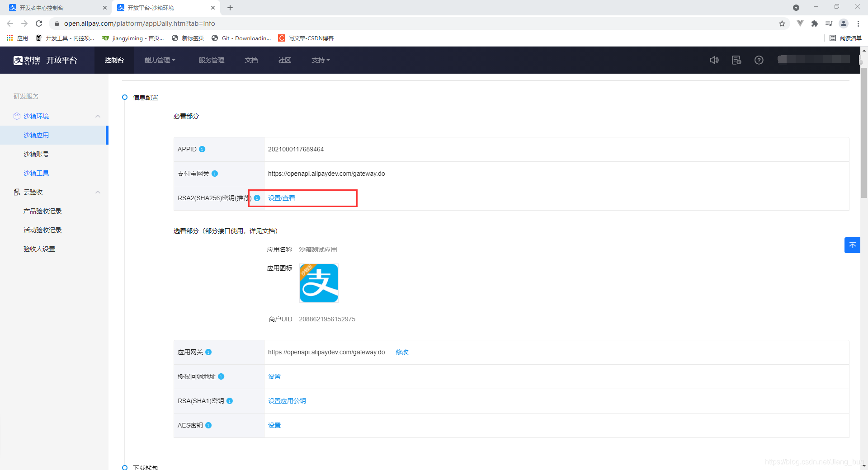Click the APPID info icon
The image size is (868, 470).
click(x=202, y=149)
